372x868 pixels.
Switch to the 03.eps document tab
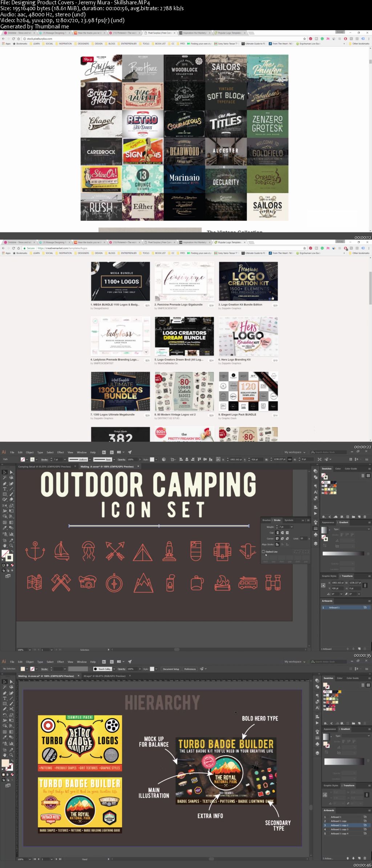(x=105, y=676)
